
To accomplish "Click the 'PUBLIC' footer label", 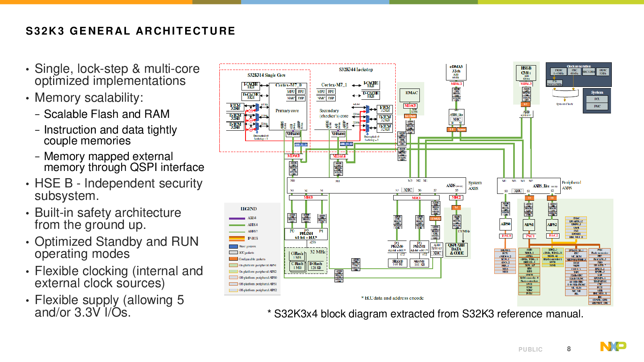I will (530, 349).
